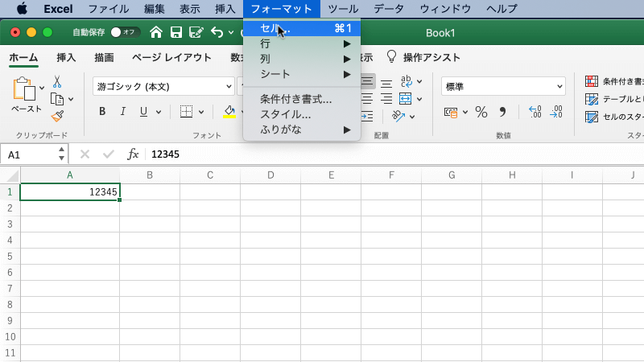Click the Copy icon in clipboard group
The image size is (644, 362).
[x=57, y=99]
